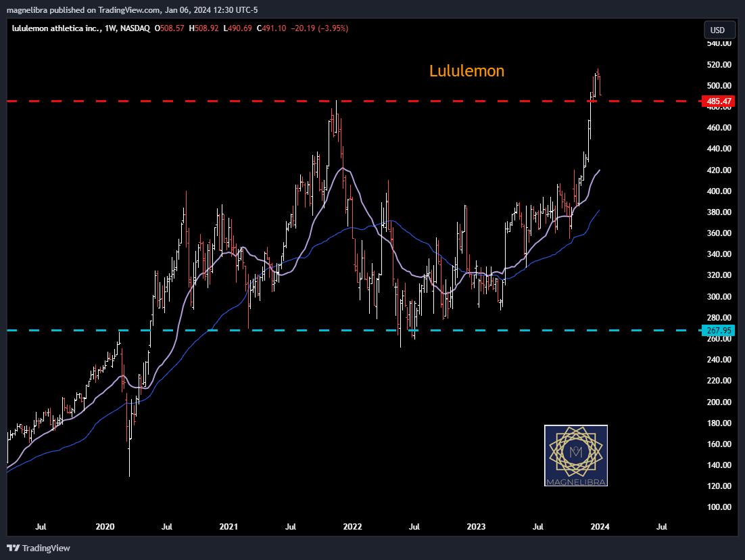Click the 160.00 price axis label
The image size is (745, 560).
pyautogui.click(x=719, y=444)
